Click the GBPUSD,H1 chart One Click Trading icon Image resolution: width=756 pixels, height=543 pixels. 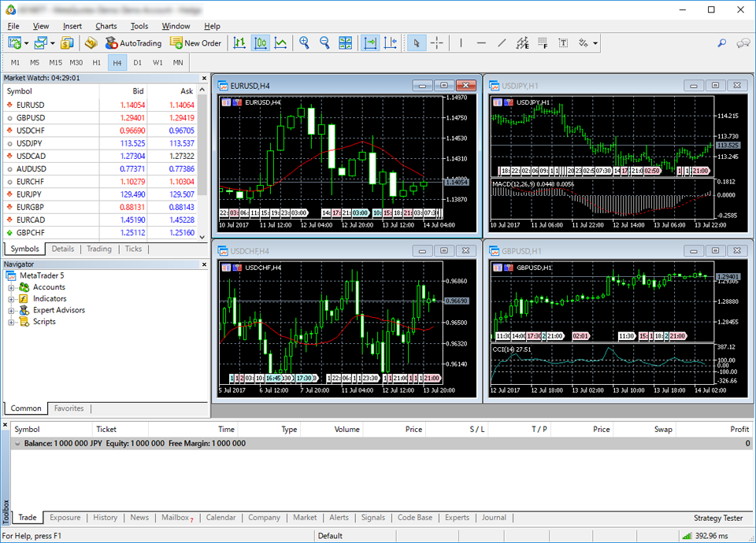coord(508,268)
